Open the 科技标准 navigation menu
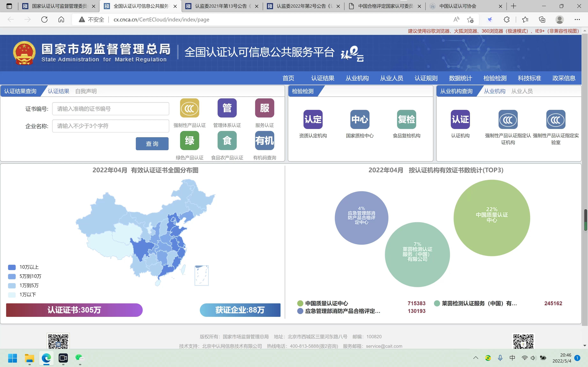The width and height of the screenshot is (588, 367). (529, 78)
